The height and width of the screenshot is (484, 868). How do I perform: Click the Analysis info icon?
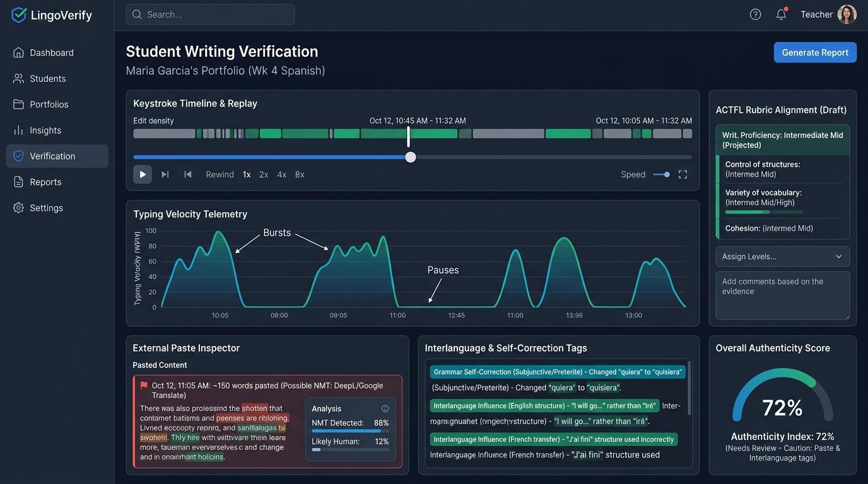(385, 408)
